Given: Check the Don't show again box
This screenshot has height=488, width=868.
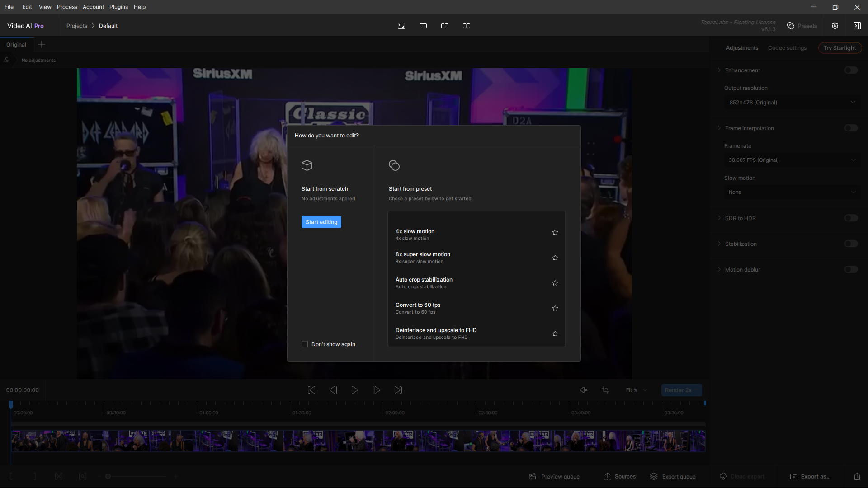Looking at the screenshot, I should click(x=305, y=344).
